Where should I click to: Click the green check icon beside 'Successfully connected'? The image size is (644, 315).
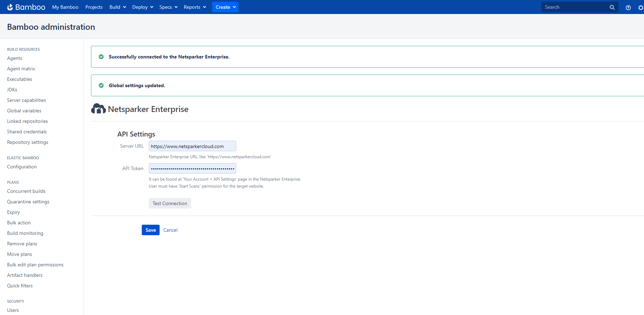[101, 57]
